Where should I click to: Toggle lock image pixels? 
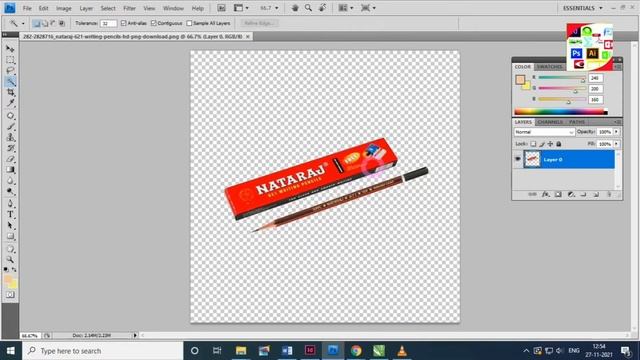click(x=542, y=144)
